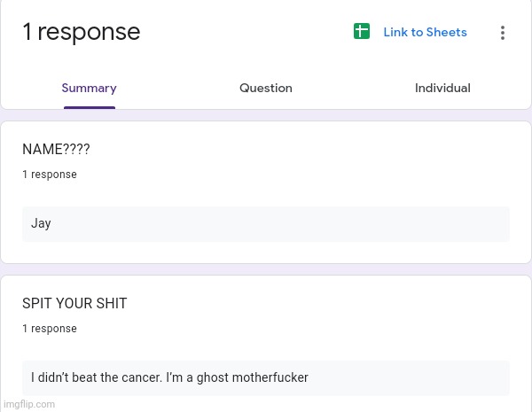Click '1 response' count under NAME????
The height and width of the screenshot is (412, 532).
coord(50,175)
